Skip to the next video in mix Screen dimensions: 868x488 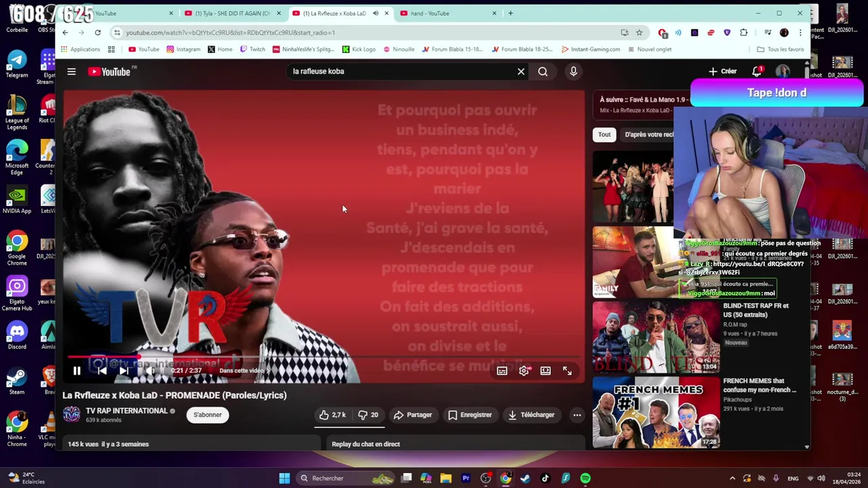pos(123,371)
